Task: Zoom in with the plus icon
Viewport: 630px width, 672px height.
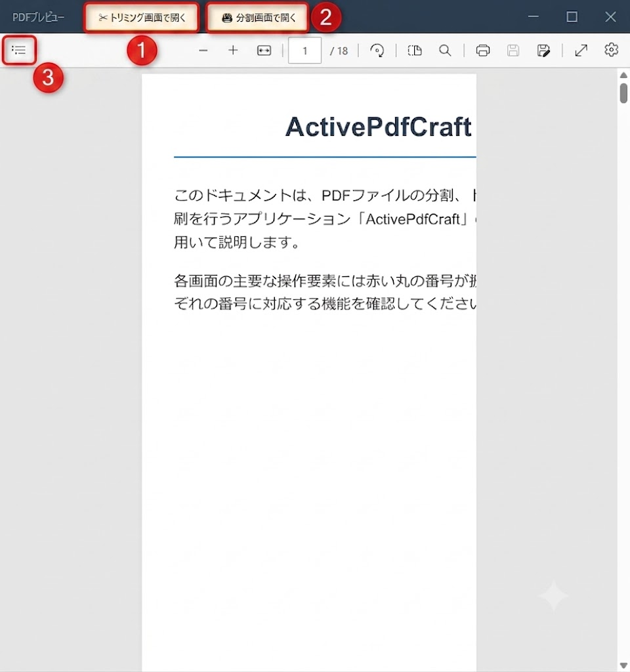Action: tap(233, 51)
